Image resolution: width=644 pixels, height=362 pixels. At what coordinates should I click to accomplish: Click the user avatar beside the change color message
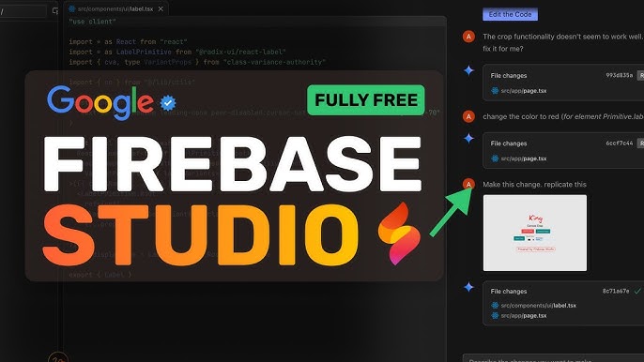point(468,116)
